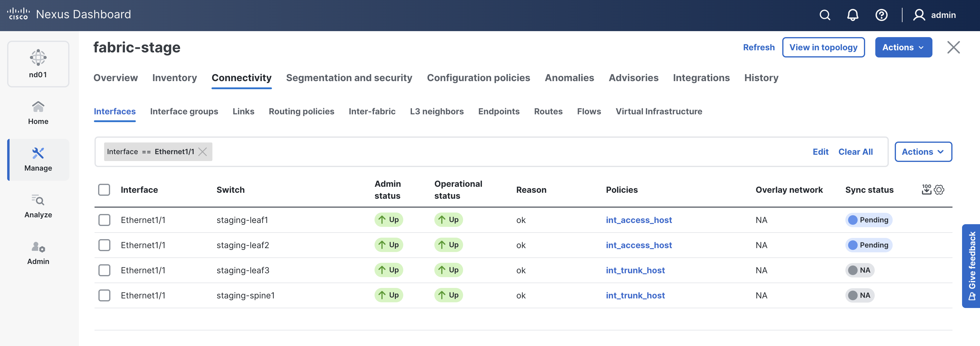Click the search magnifier icon in header
The image size is (980, 346).
(x=824, y=15)
